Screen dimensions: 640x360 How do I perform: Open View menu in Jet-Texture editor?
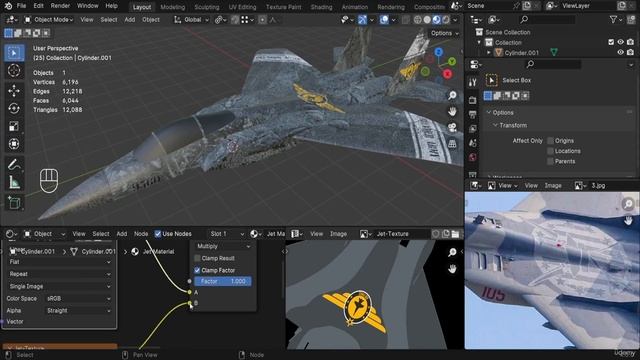pyautogui.click(x=316, y=234)
